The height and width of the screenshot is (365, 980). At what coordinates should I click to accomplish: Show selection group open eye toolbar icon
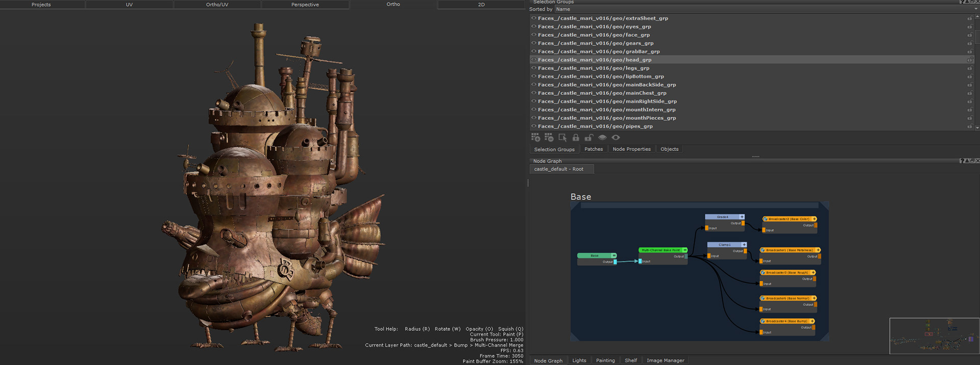pyautogui.click(x=616, y=138)
